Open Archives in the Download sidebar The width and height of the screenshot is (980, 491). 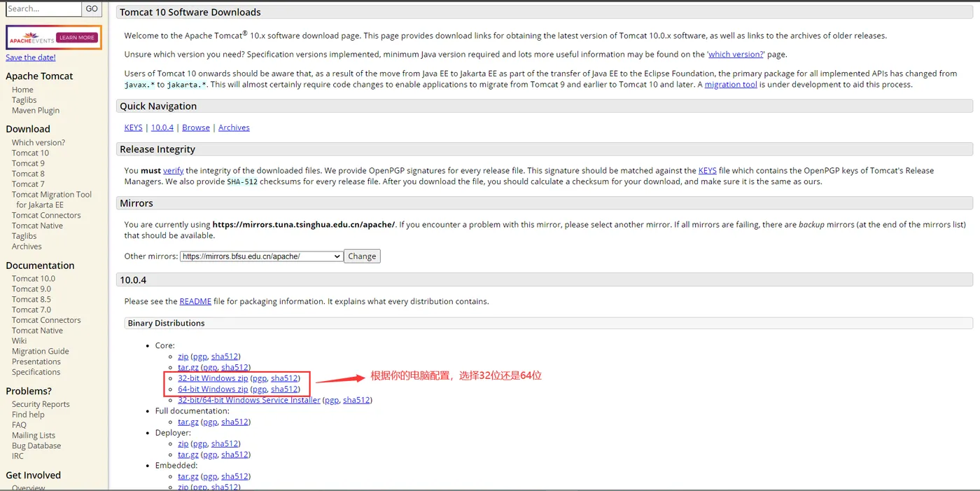[27, 247]
